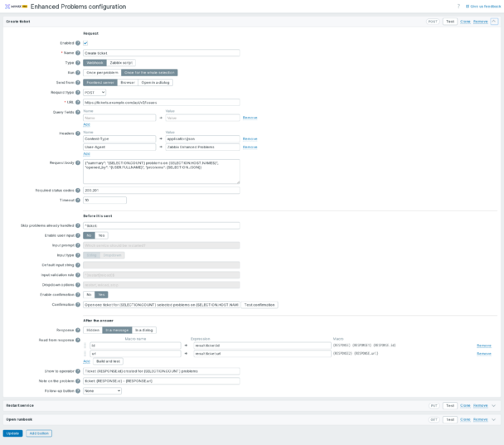Open help icon next to Name
Image resolution: width=504 pixels, height=445 pixels.
point(78,53)
